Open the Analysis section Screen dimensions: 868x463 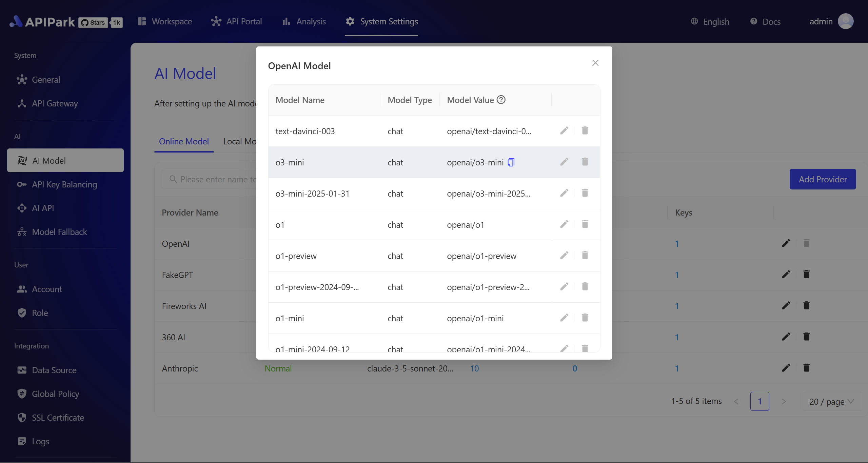click(x=304, y=21)
